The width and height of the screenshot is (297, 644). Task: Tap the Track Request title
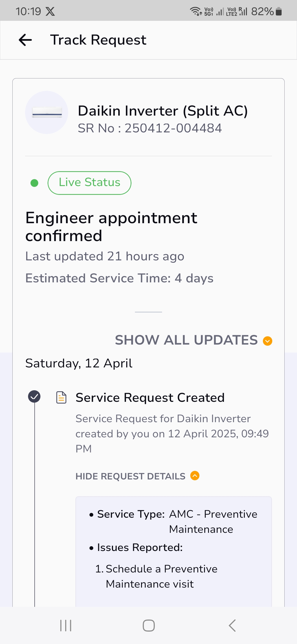click(98, 40)
